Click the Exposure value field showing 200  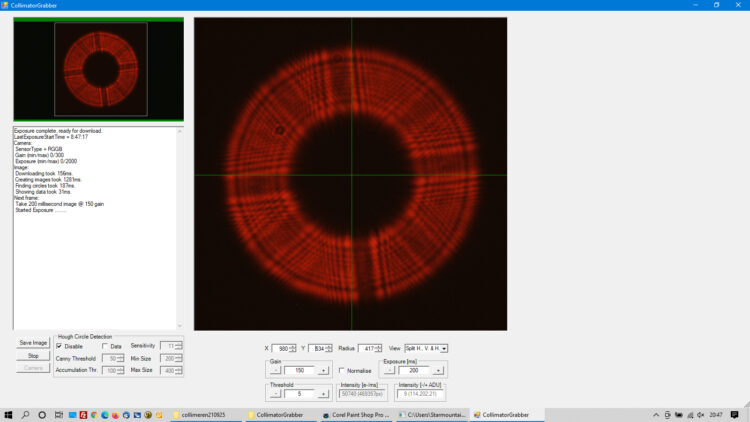(x=414, y=370)
